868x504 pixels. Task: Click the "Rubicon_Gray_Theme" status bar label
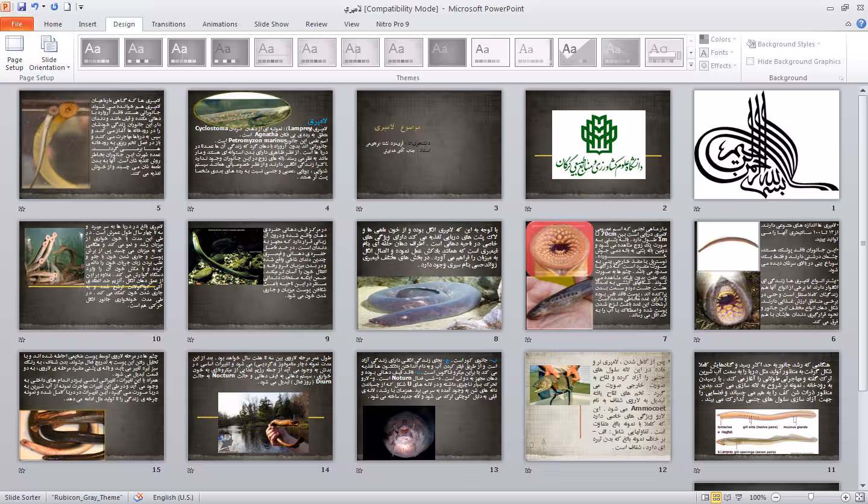(87, 497)
